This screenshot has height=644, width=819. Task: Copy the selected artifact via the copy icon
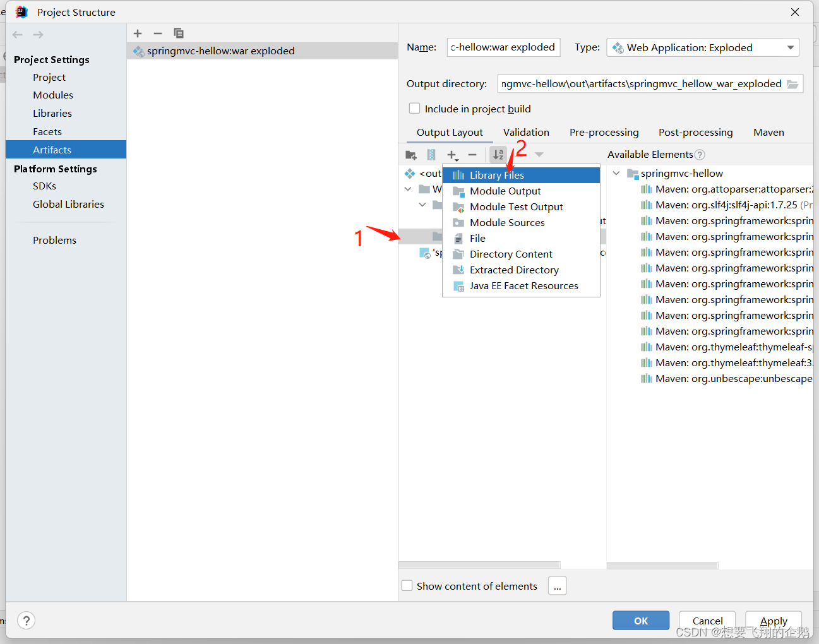click(x=179, y=33)
